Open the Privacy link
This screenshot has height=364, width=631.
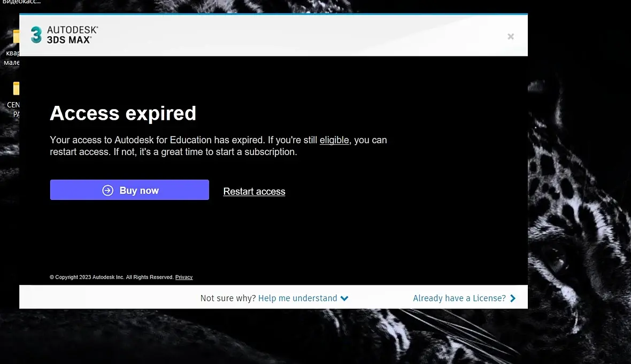tap(184, 277)
